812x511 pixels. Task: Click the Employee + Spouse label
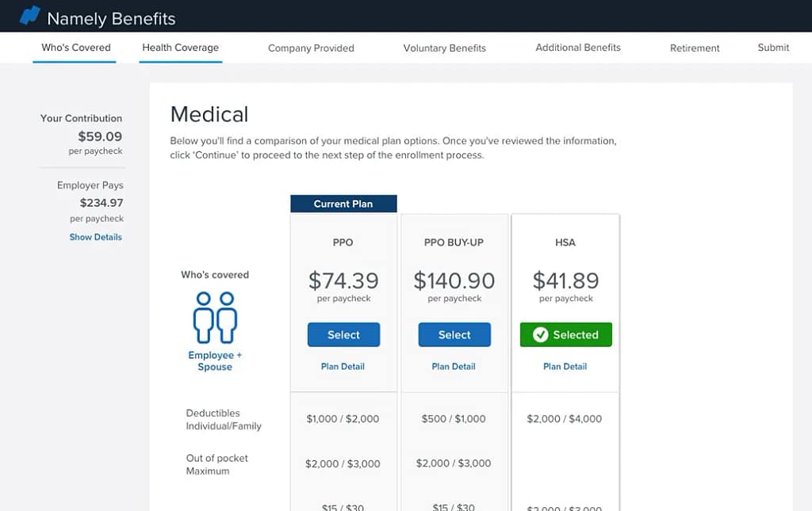(215, 361)
